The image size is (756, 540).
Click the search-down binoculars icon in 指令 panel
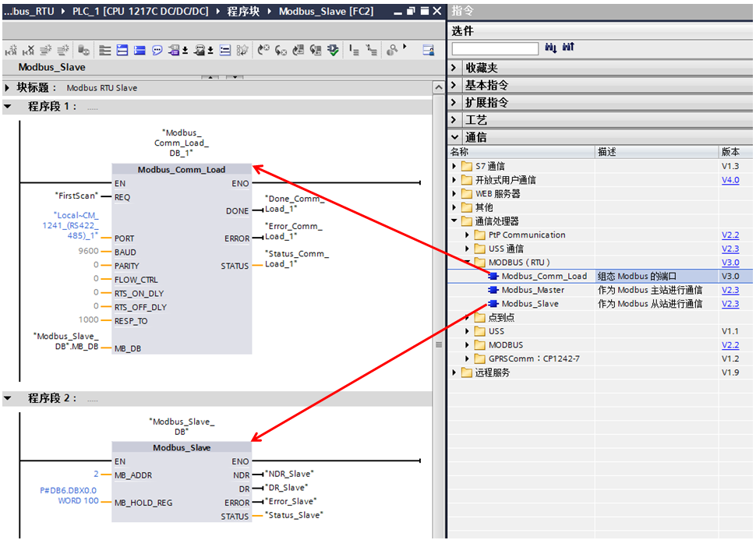pos(551,47)
